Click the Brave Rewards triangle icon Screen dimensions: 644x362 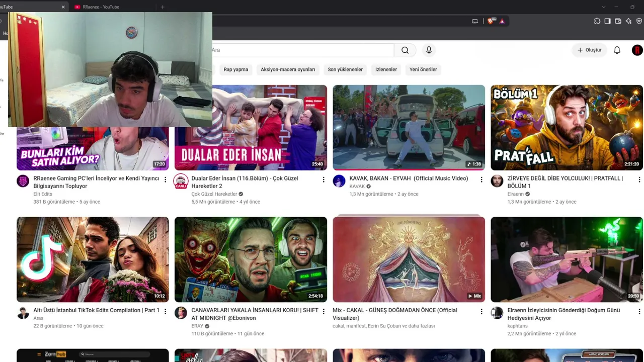pyautogui.click(x=502, y=21)
